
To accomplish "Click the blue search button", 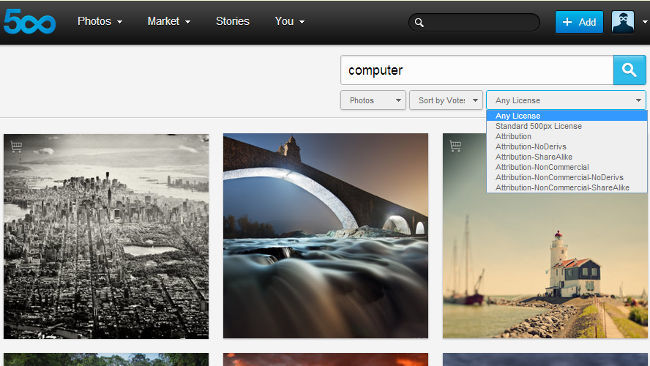I will [x=629, y=70].
